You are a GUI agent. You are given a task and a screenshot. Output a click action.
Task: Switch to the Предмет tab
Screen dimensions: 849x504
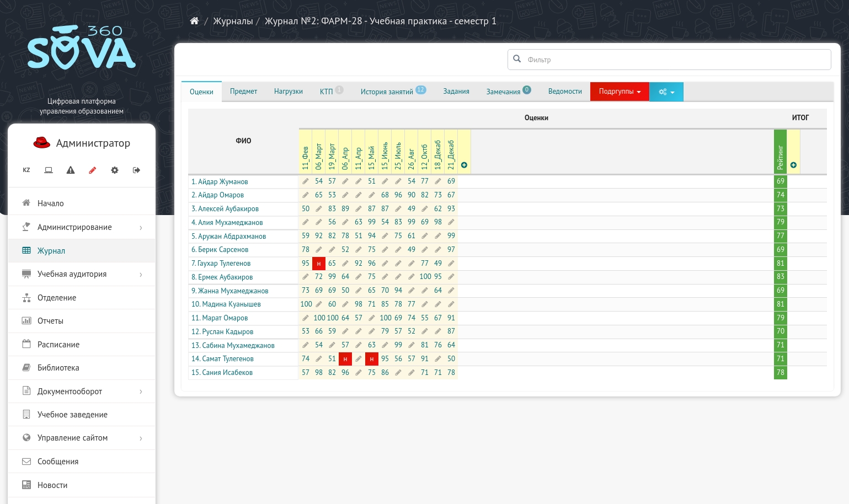[x=243, y=92]
